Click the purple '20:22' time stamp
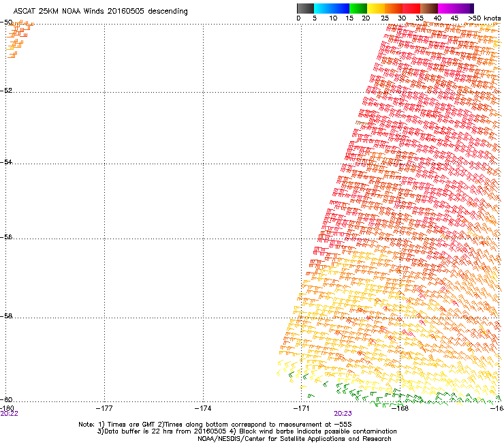Screen dimensions: 504x443 9,414
